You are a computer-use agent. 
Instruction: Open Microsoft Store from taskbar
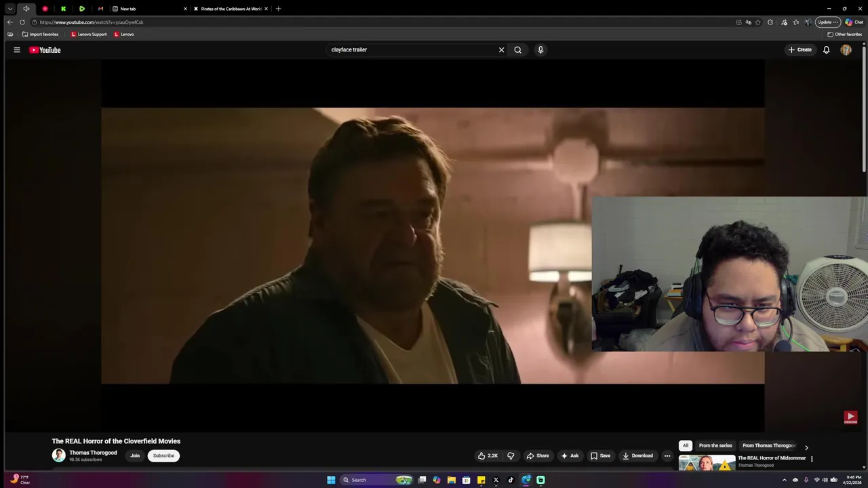466,480
